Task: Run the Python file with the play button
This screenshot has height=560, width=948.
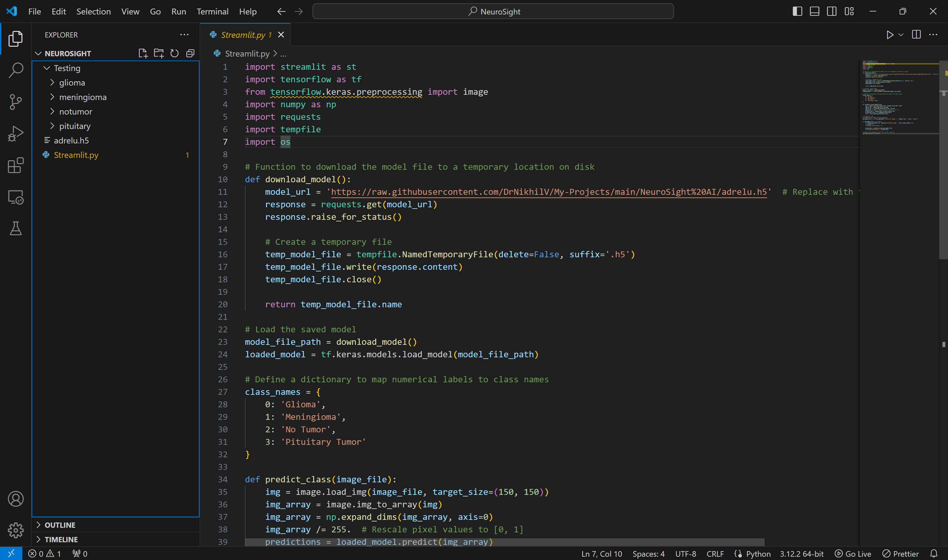Action: [889, 35]
